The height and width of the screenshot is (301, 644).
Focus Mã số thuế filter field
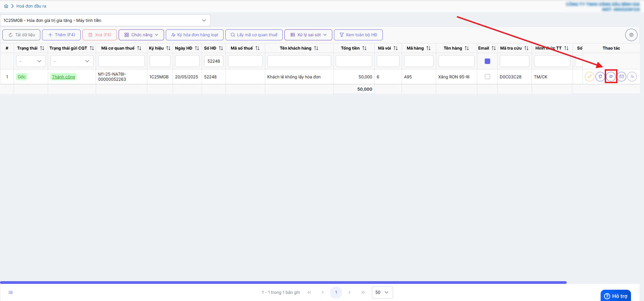(245, 61)
